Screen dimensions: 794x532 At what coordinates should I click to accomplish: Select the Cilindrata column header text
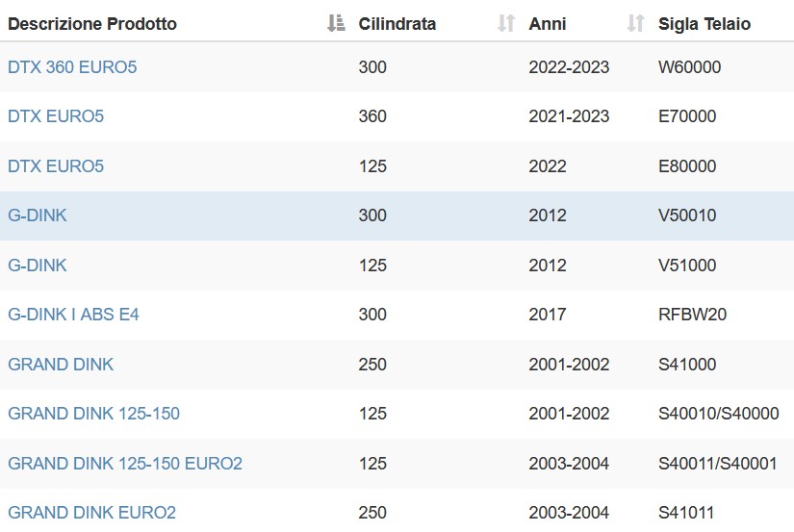[397, 24]
